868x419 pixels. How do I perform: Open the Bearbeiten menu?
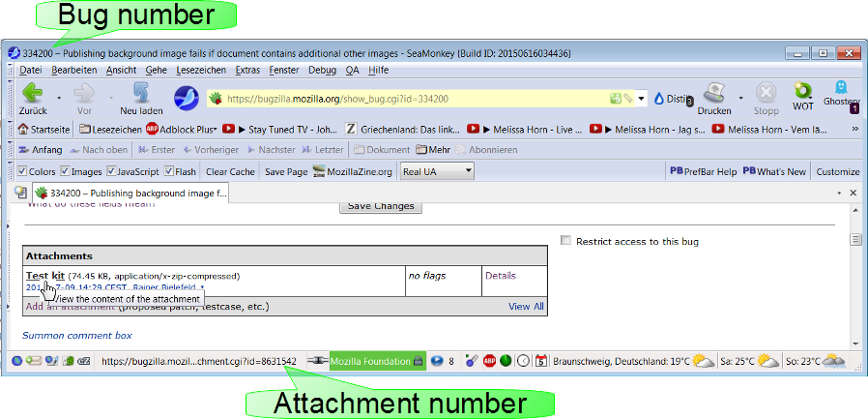(x=74, y=70)
